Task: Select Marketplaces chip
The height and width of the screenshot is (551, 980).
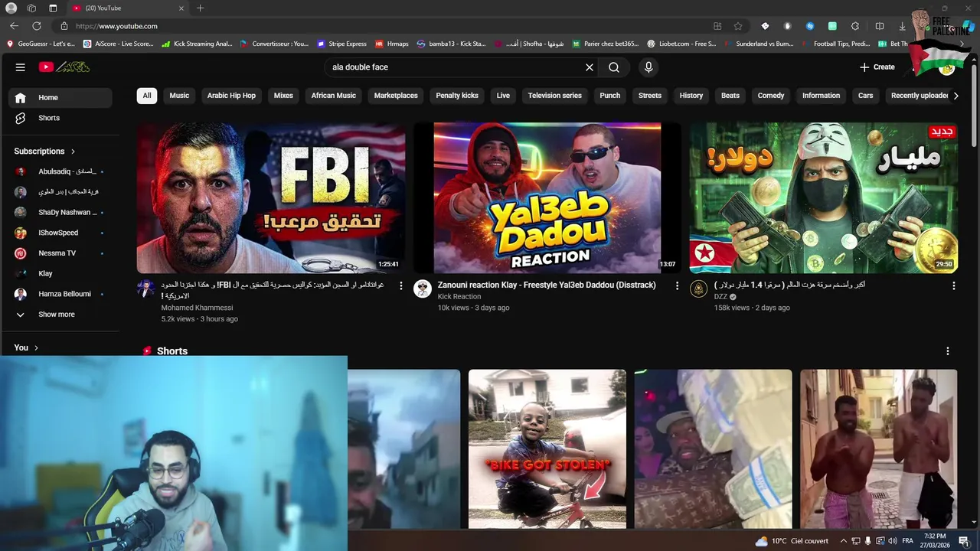Action: (x=396, y=96)
